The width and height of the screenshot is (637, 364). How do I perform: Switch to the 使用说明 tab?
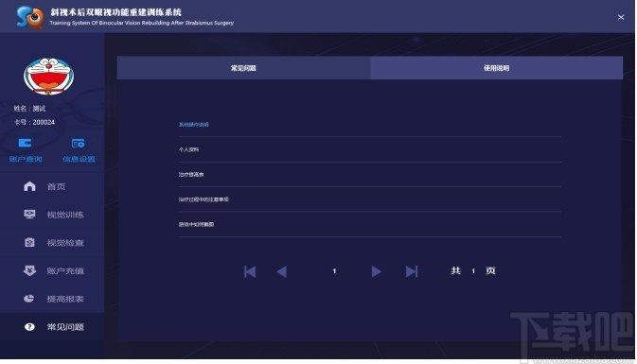click(x=496, y=68)
